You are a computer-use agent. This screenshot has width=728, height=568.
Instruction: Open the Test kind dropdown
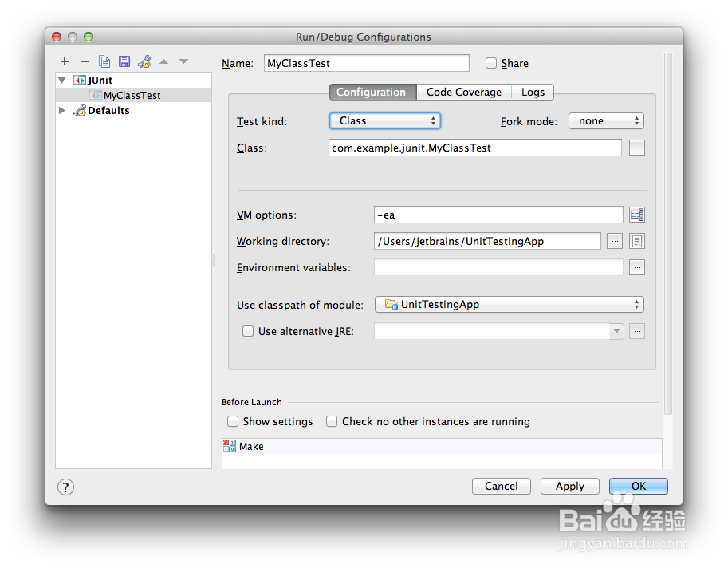(385, 120)
